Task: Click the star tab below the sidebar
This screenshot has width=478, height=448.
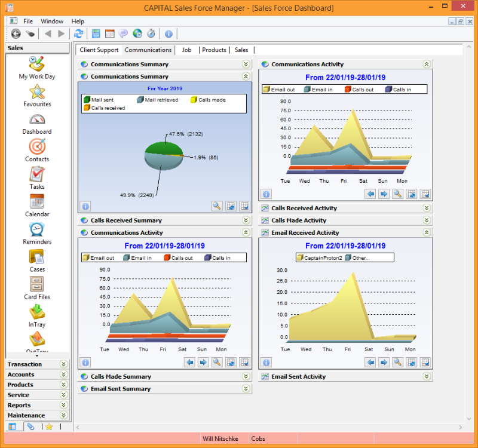Action: pos(49,426)
